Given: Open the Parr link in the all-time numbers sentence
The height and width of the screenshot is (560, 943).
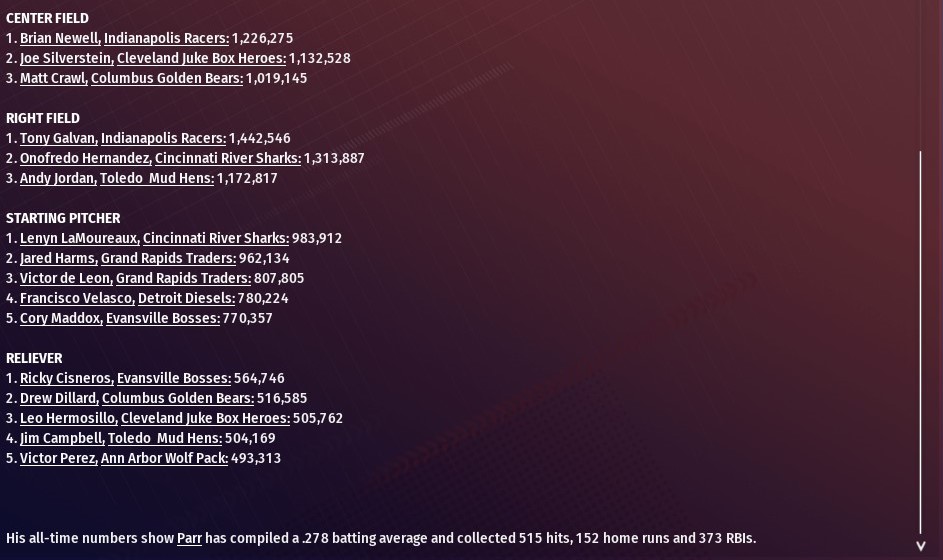Looking at the screenshot, I should (189, 538).
